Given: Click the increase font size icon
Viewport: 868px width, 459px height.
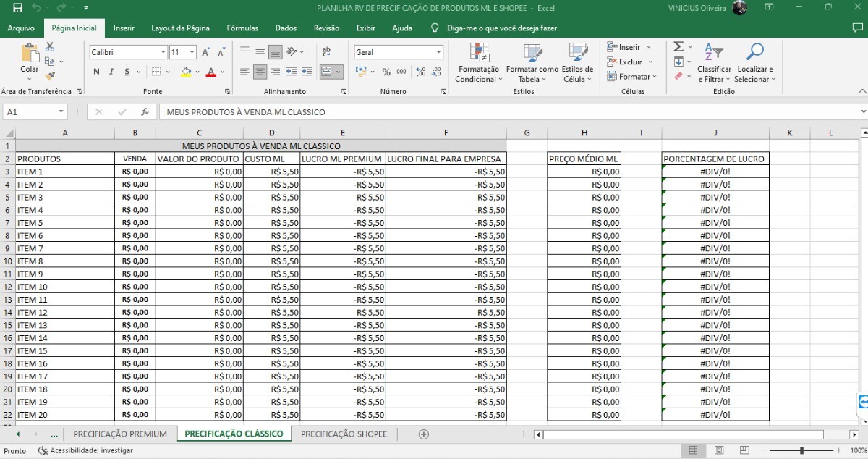Looking at the screenshot, I should coord(206,52).
